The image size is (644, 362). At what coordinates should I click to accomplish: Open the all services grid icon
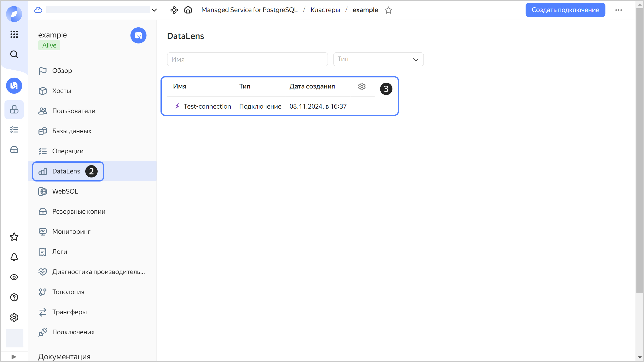14,34
